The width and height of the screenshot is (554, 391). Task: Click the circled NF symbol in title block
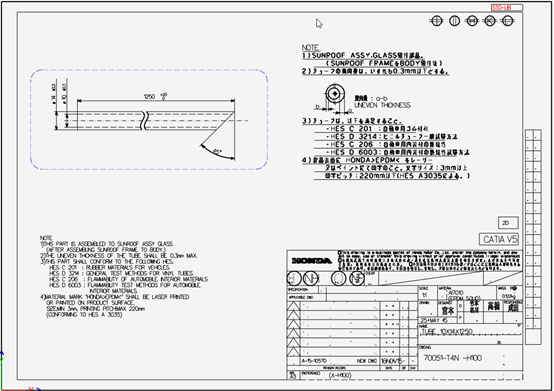point(356,279)
